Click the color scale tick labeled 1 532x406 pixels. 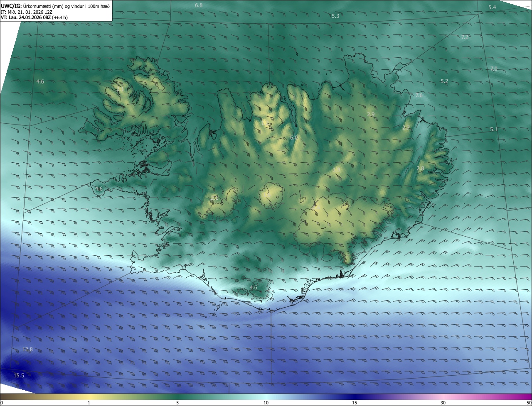(89, 403)
